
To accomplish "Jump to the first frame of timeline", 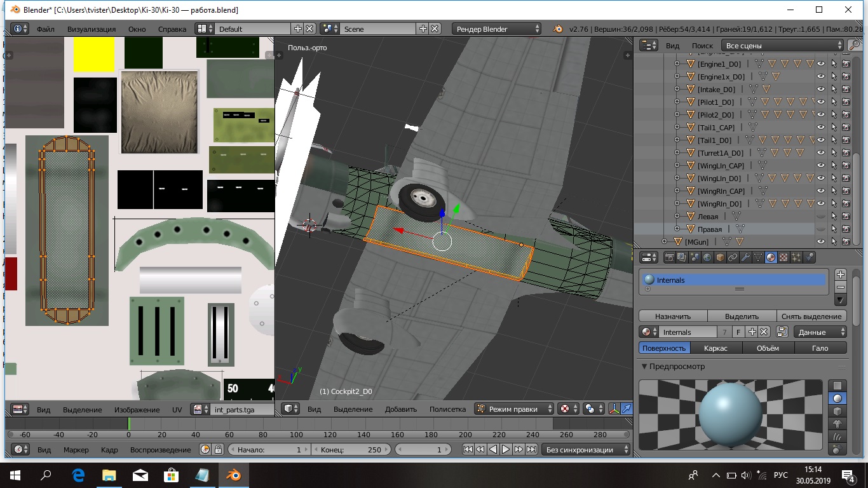I will tap(468, 449).
